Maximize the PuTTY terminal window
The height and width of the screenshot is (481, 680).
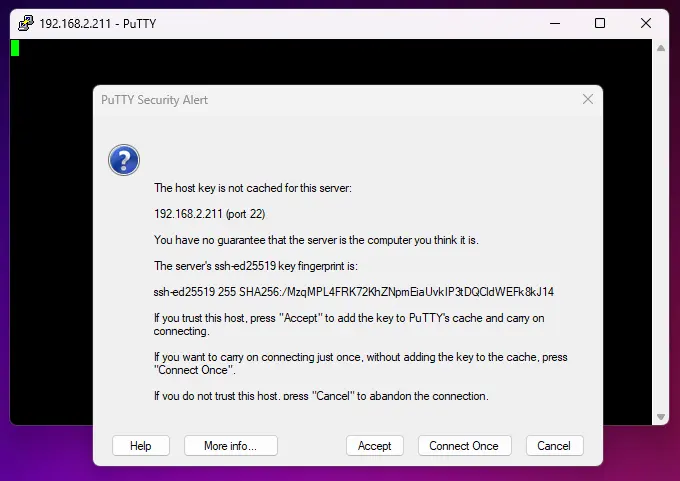coord(600,23)
